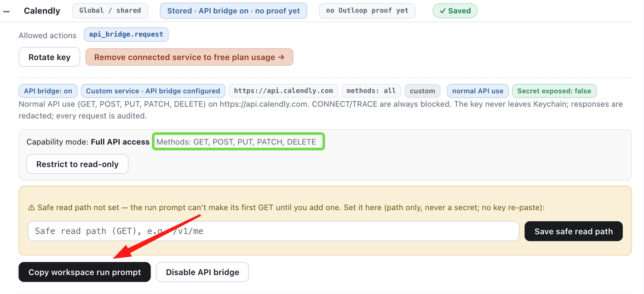Collapse the Calendly section with minus icon
This screenshot has width=644, height=294.
[6, 11]
